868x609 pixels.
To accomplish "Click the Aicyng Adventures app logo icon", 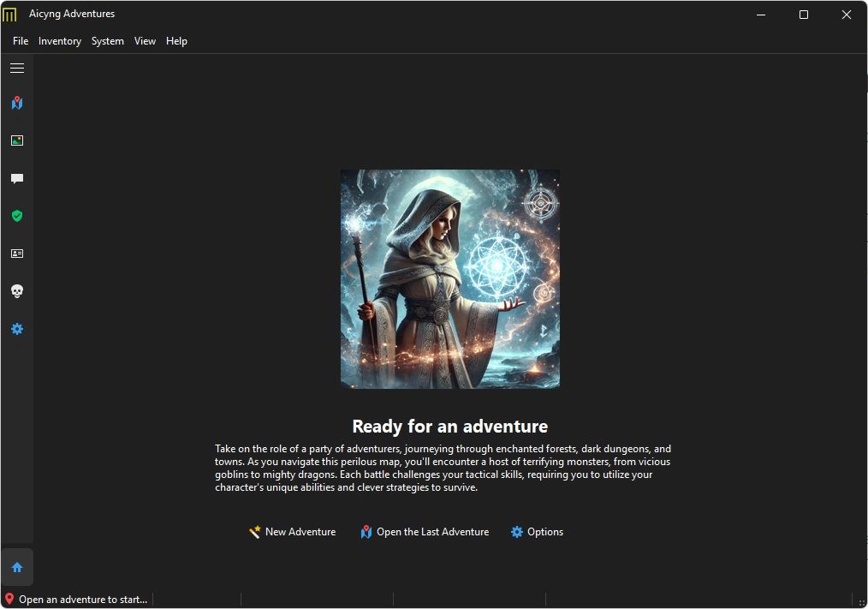I will coord(9,14).
